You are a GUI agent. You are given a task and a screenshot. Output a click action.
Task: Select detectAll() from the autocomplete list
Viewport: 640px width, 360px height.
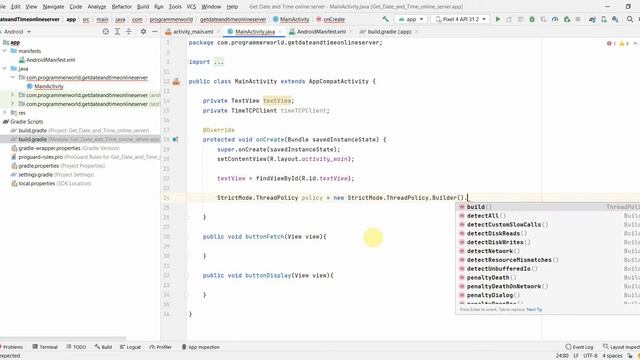pos(547,216)
